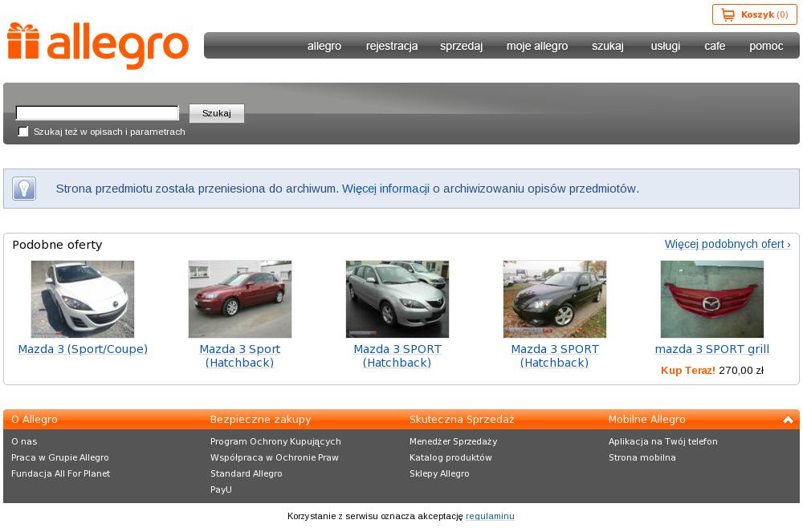Open the sprzedaj menu item
Viewport: 803px width, 532px height.
[x=461, y=46]
